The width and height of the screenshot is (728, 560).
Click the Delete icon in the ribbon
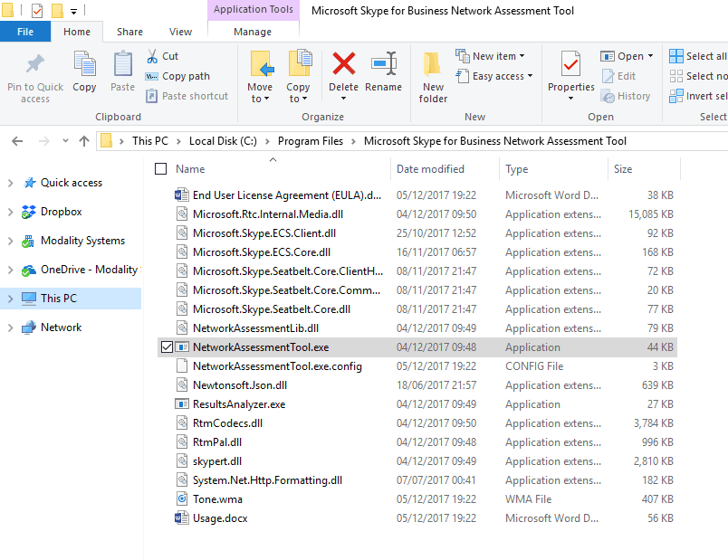[x=343, y=66]
